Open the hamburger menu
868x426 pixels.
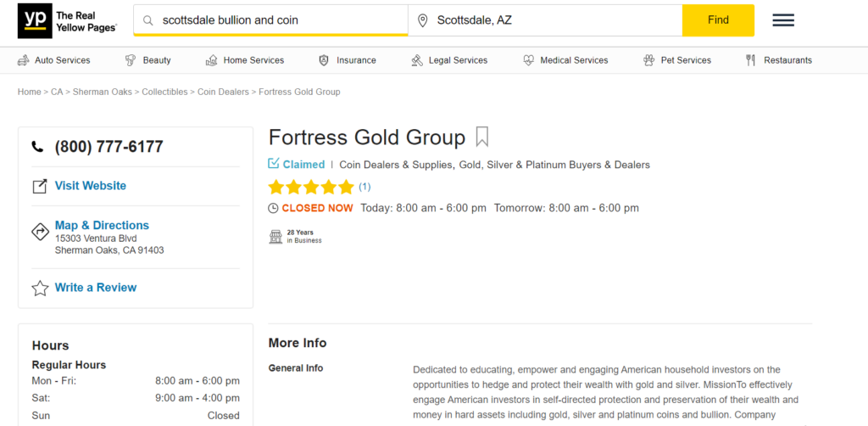783,20
